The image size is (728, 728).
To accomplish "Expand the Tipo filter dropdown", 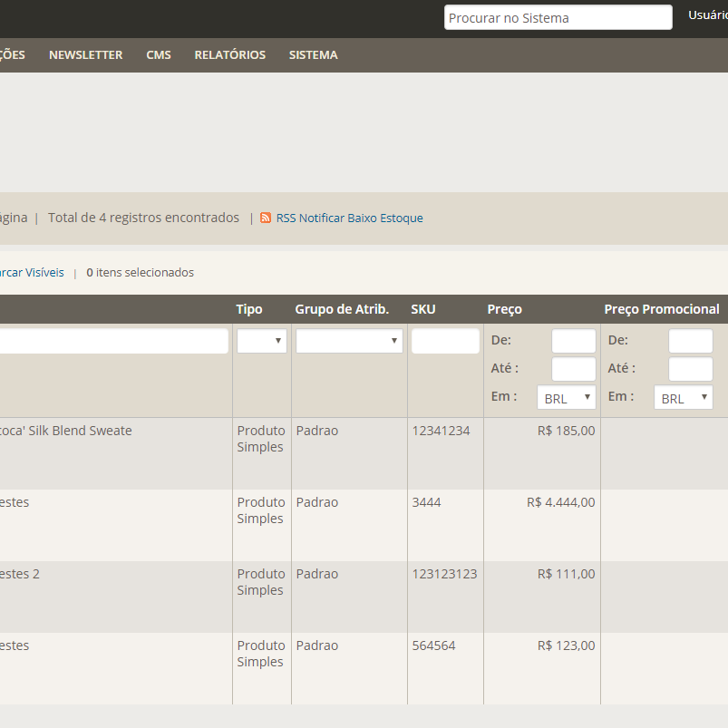I will (262, 341).
